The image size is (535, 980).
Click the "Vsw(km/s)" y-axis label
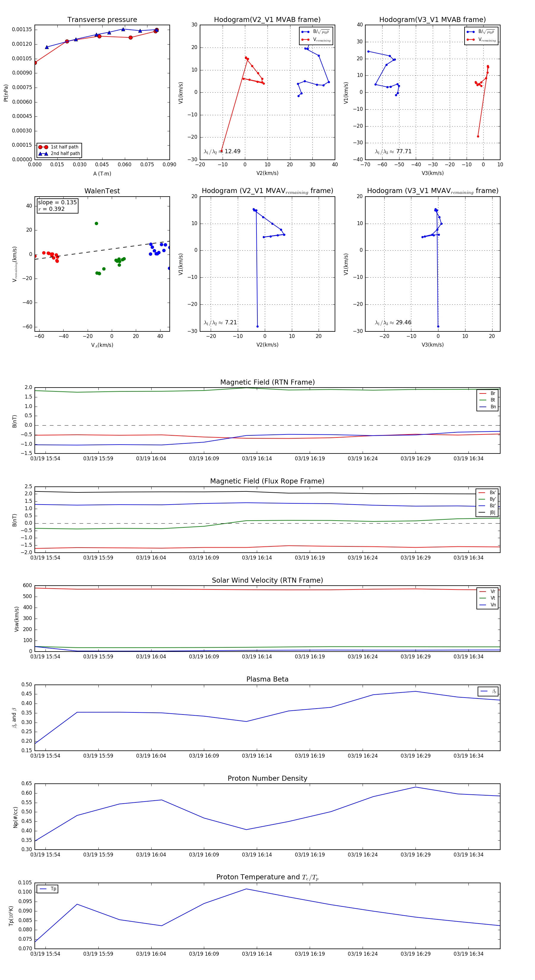click(x=16, y=619)
